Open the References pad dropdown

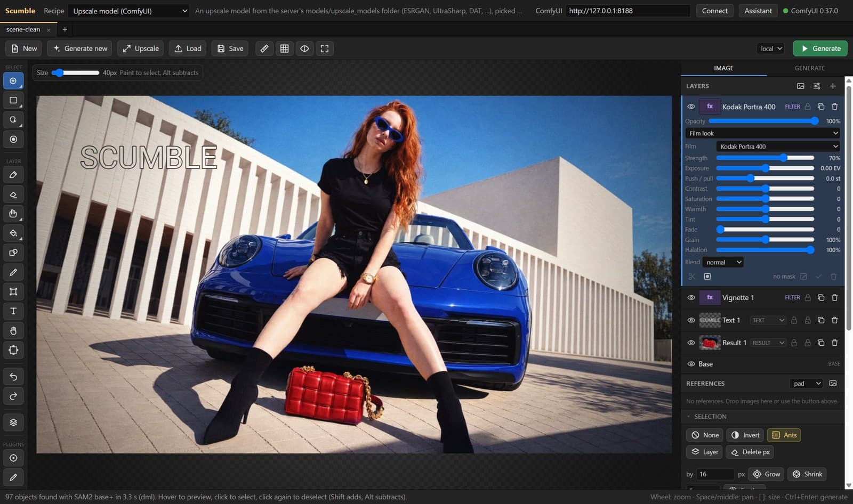click(x=807, y=384)
